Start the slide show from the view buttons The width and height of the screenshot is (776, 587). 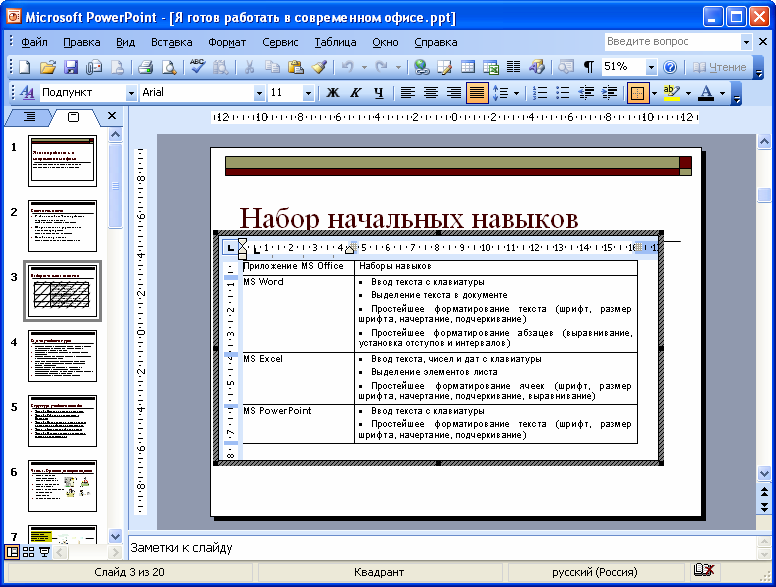[x=45, y=552]
